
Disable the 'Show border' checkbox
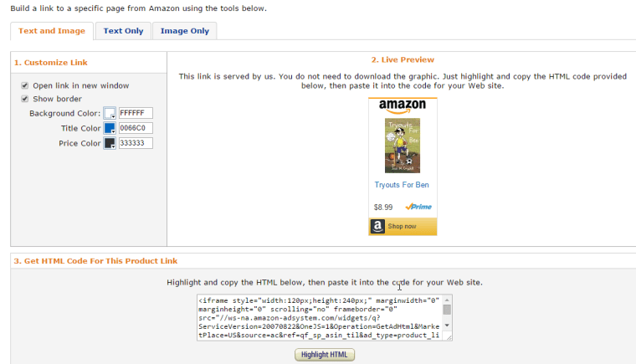[x=25, y=99]
